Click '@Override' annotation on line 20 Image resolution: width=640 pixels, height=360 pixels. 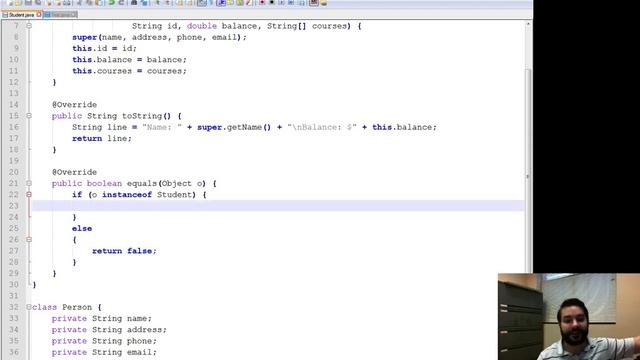(x=74, y=172)
